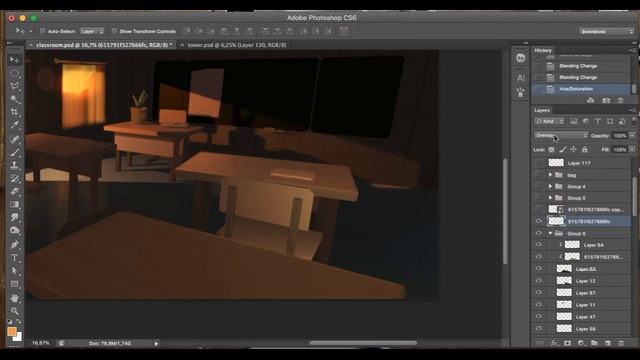
Task: Select the Smudge tool
Action: point(14,217)
